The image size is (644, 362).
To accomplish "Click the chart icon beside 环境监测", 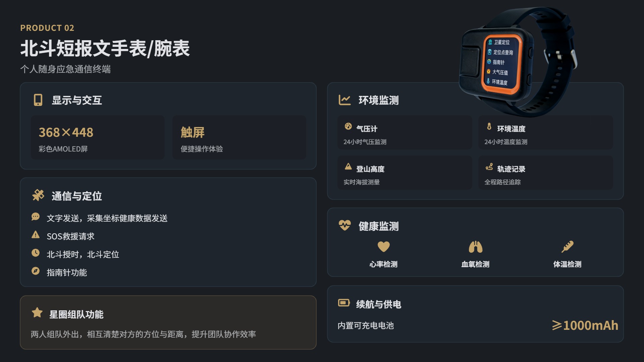I will tap(344, 100).
